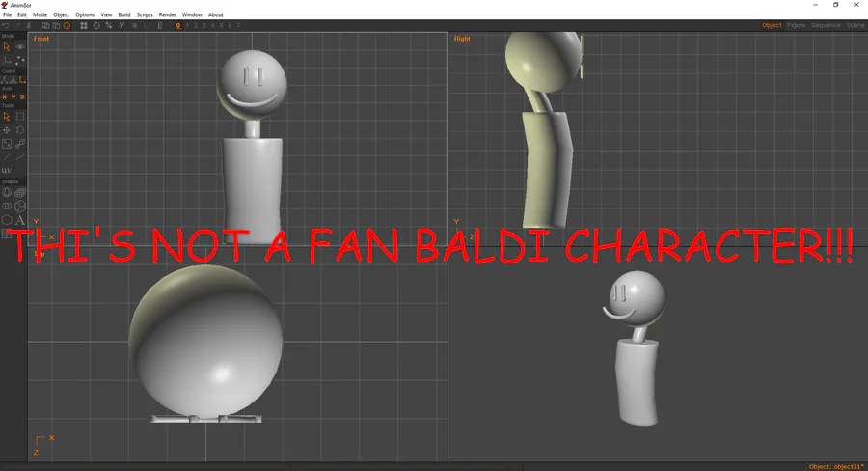Click the Undo arrow in the top toolbar

click(x=6, y=25)
